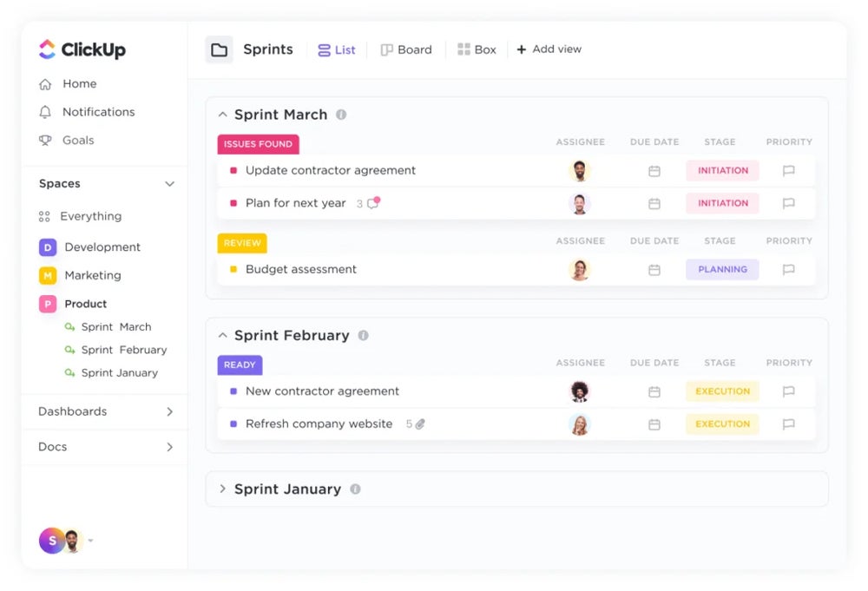Viewport: 868px width, 591px height.
Task: Click assignee avatar for Update contractor agreement
Action: click(580, 170)
